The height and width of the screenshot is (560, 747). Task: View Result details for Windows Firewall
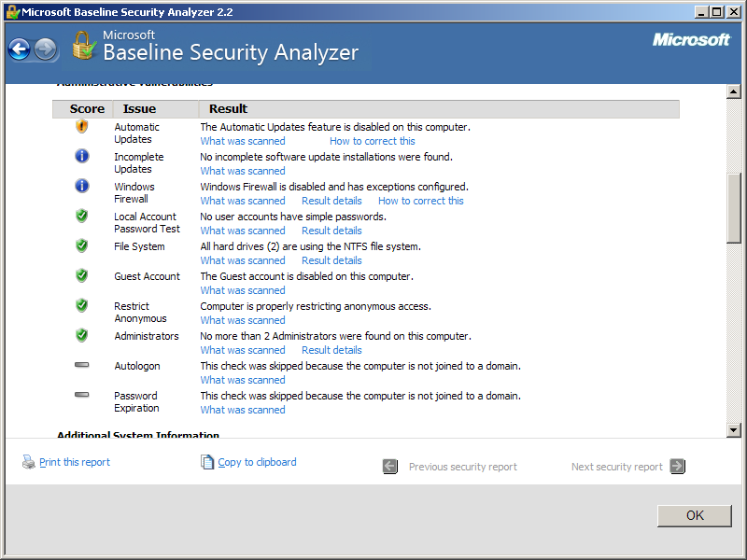pyautogui.click(x=332, y=201)
